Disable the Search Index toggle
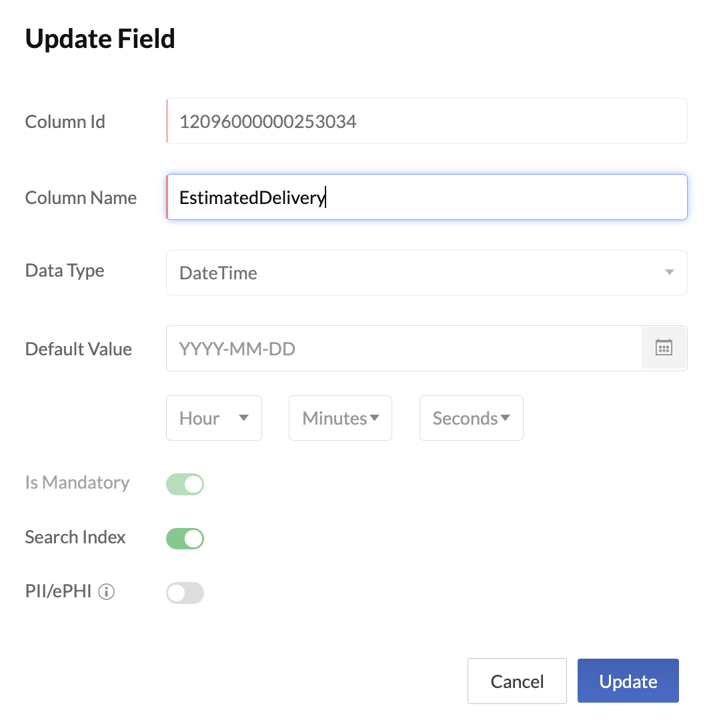This screenshot has height=728, width=711. click(x=185, y=538)
